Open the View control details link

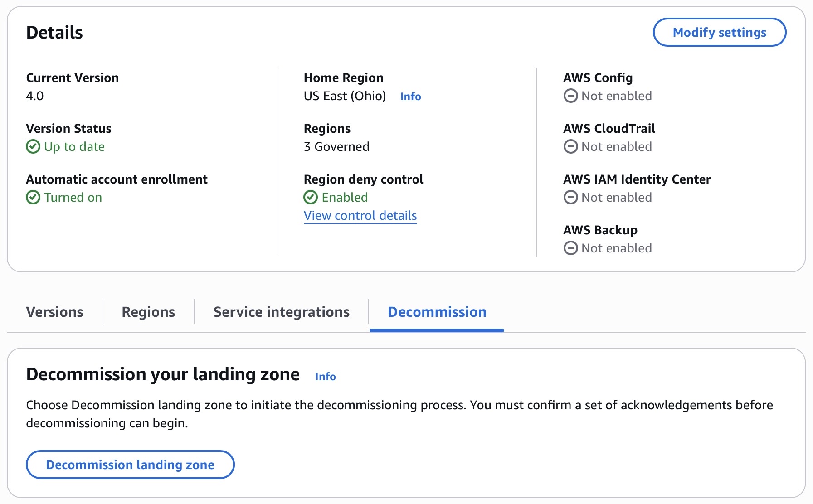[360, 216]
